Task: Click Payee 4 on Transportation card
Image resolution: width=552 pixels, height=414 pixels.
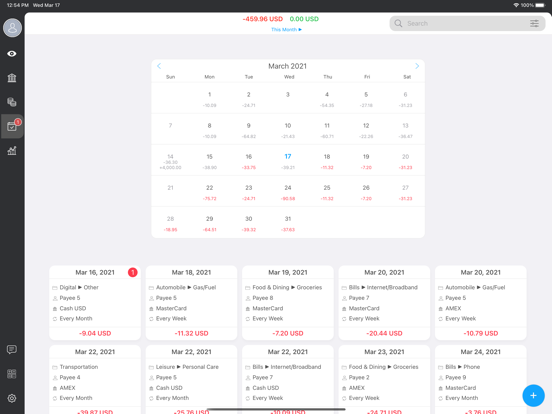Action: (70, 377)
